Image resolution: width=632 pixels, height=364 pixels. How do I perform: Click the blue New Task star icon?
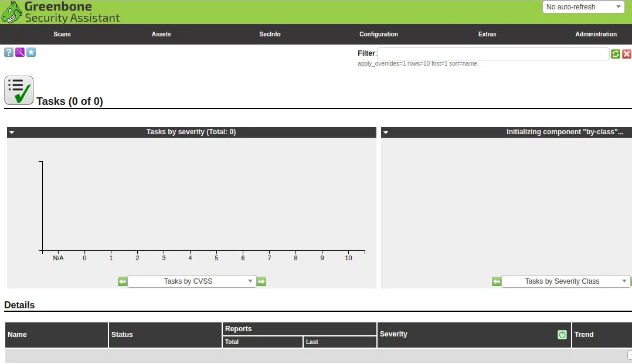(x=31, y=52)
